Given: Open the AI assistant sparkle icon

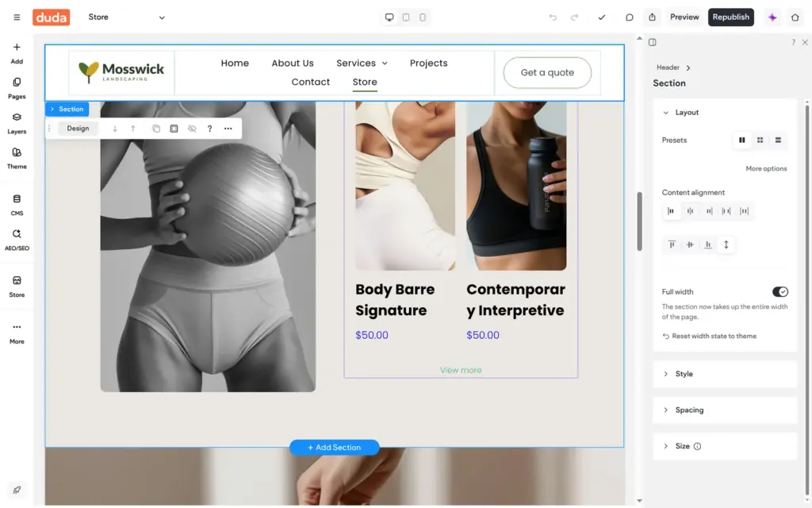Looking at the screenshot, I should [772, 17].
